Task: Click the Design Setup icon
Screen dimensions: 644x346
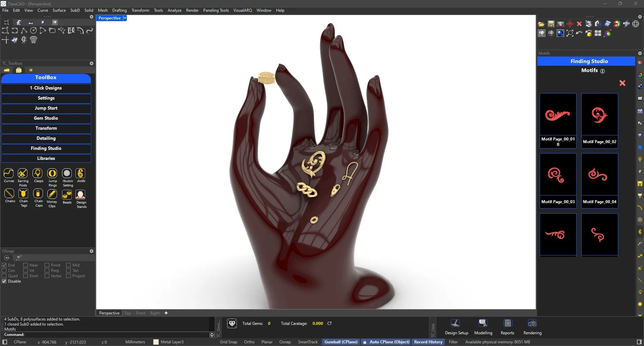Action: pyautogui.click(x=455, y=324)
